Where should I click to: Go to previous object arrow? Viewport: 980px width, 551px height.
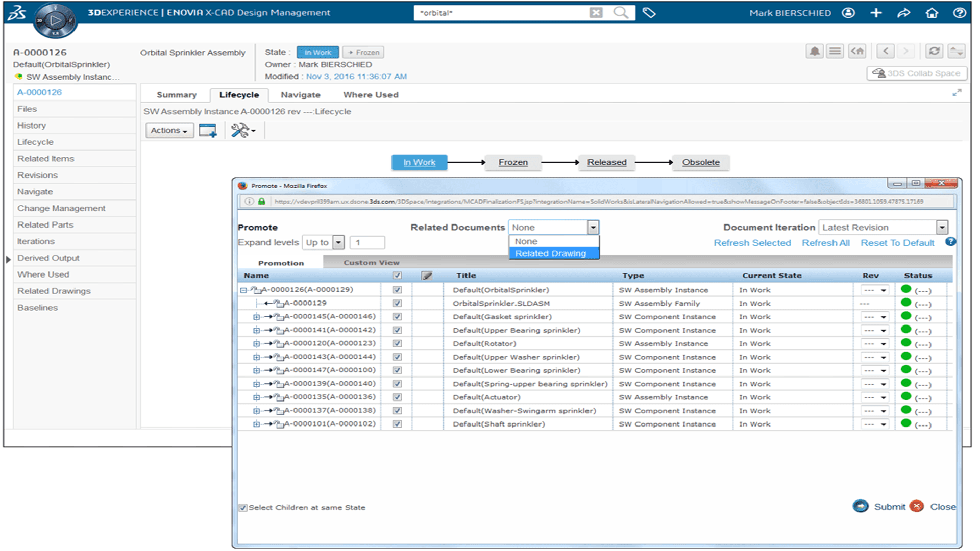click(886, 52)
